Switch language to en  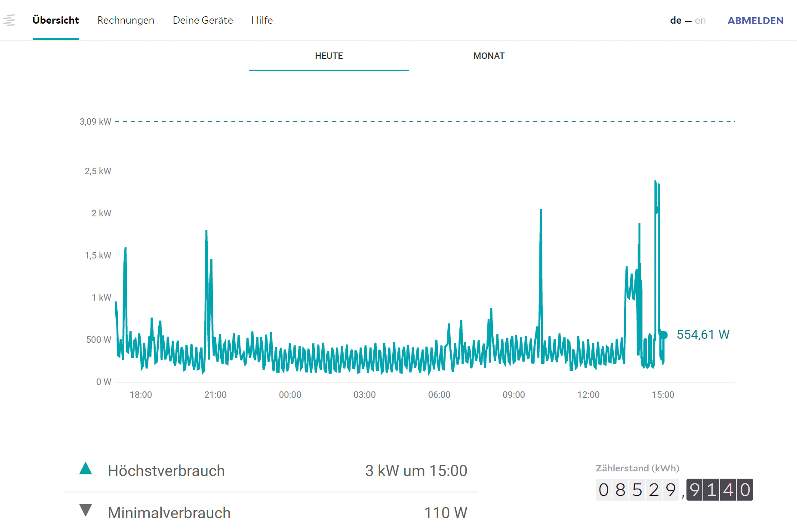[700, 20]
